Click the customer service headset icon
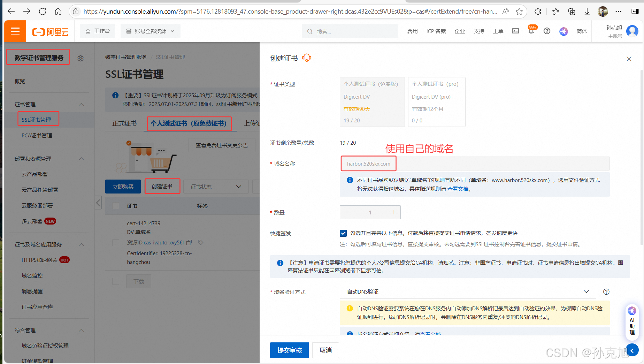The width and height of the screenshot is (644, 364). point(307,58)
